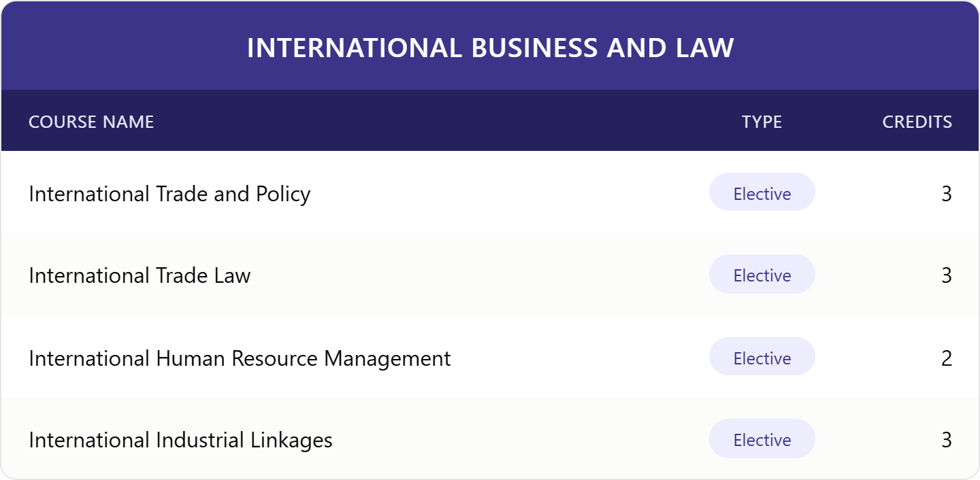This screenshot has width=980, height=480.
Task: Open International Human Resource Management course
Action: click(240, 358)
